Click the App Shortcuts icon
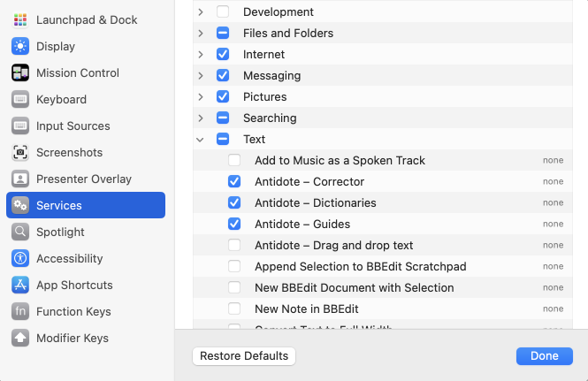The image size is (588, 381). click(x=21, y=285)
